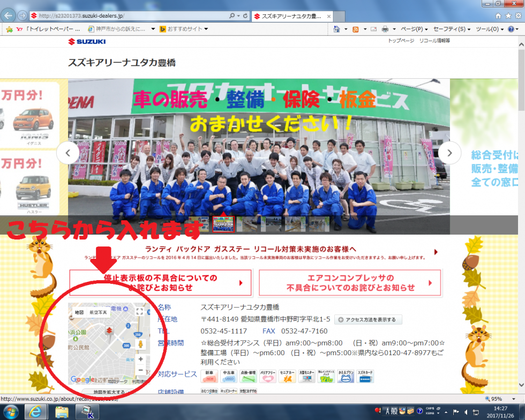Click the Print icon
Image resolution: width=525 pixels, height=420 pixels.
(385, 29)
